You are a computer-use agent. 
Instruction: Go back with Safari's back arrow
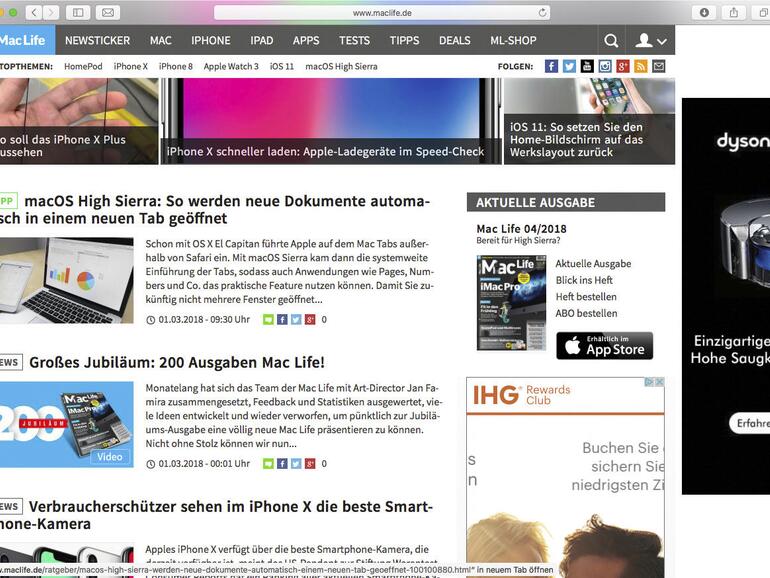tap(33, 12)
